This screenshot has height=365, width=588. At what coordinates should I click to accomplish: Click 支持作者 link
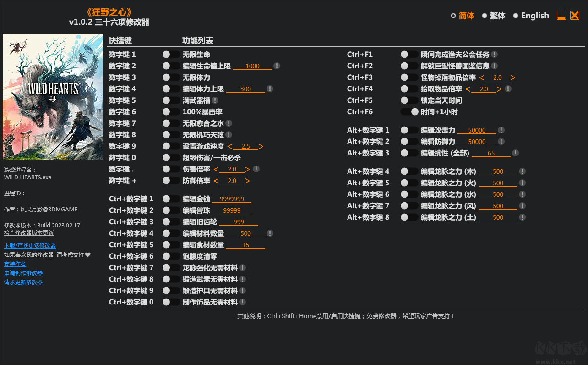click(x=15, y=264)
